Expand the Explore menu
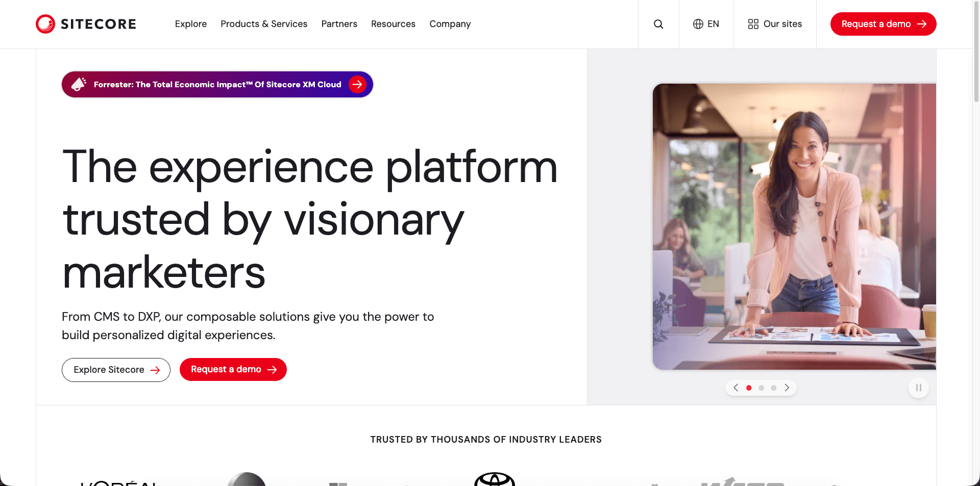Image resolution: width=980 pixels, height=486 pixels. coord(190,24)
